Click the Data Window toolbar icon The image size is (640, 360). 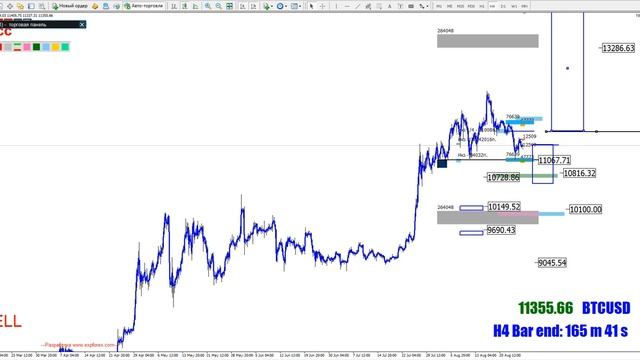tap(10, 6)
